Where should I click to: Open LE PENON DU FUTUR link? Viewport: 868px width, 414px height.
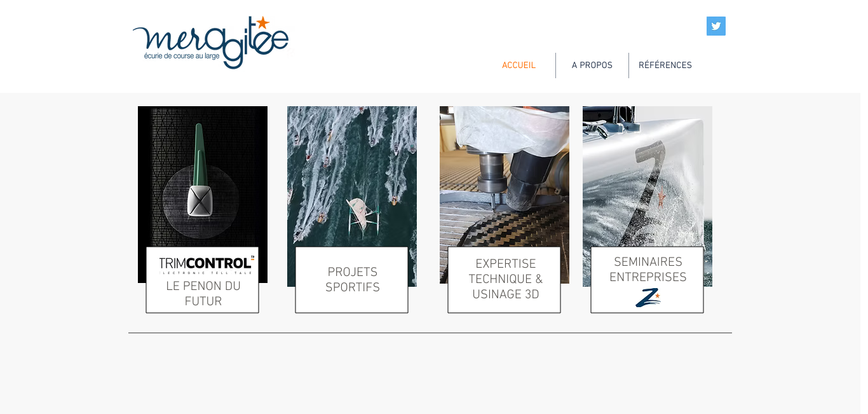click(203, 294)
